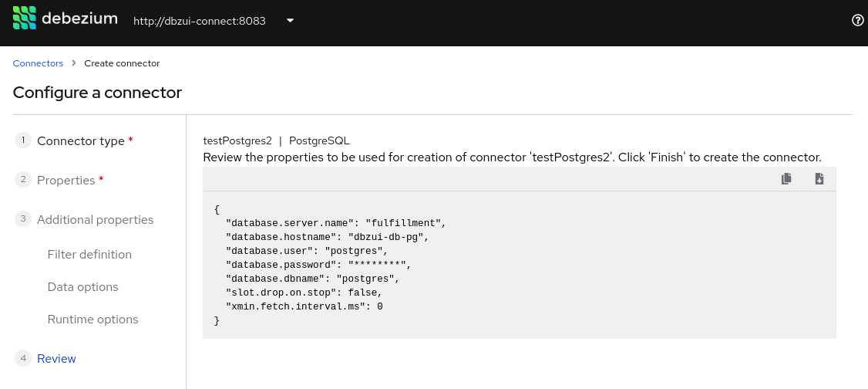Click the step 1 number badge
Viewport: 868px width, 389px height.
point(24,140)
